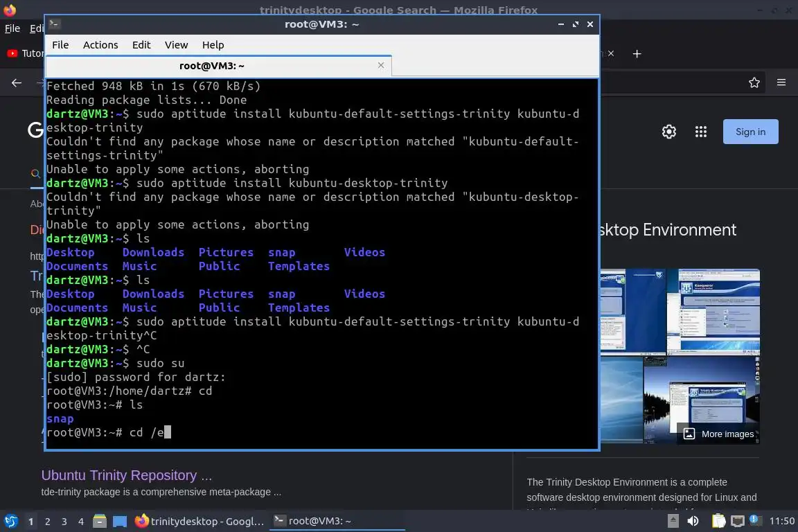Open the View menu in terminal
Screen dimensions: 798x532
176,45
